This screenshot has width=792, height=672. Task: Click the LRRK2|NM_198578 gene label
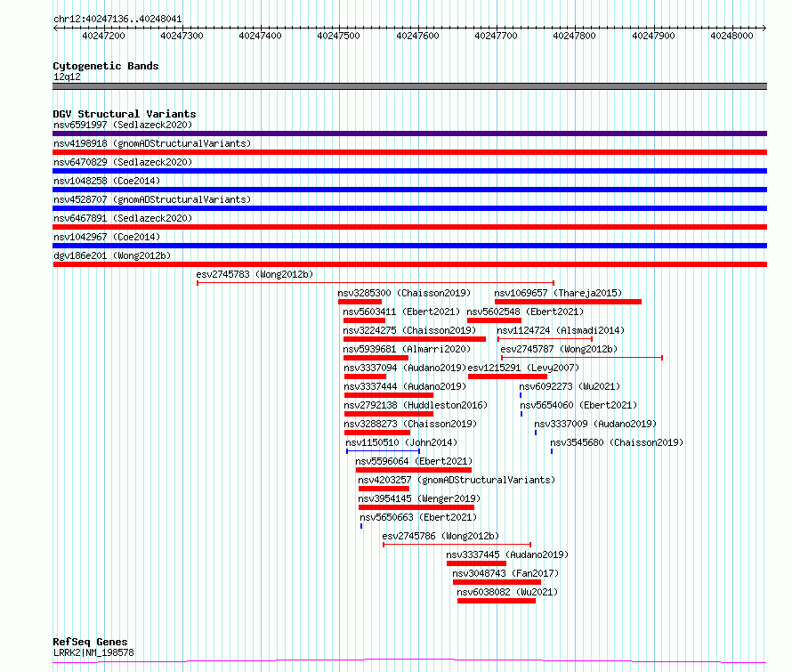point(93,652)
